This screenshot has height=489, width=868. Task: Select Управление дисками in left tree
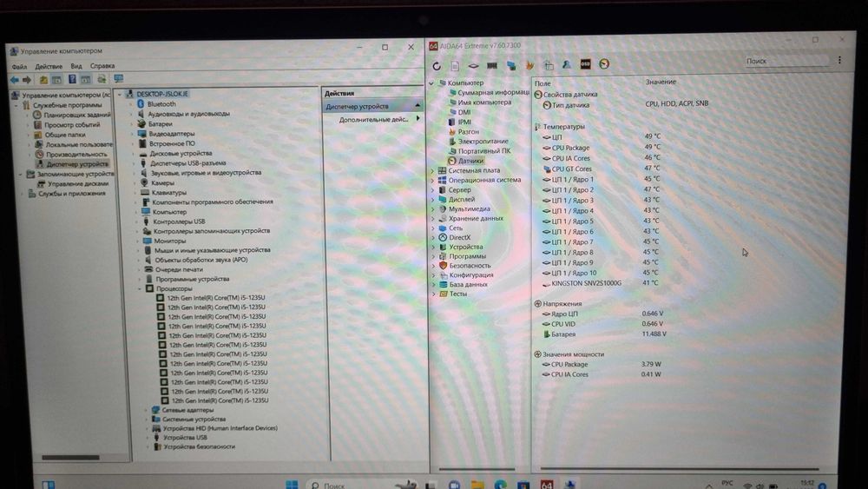[77, 184]
